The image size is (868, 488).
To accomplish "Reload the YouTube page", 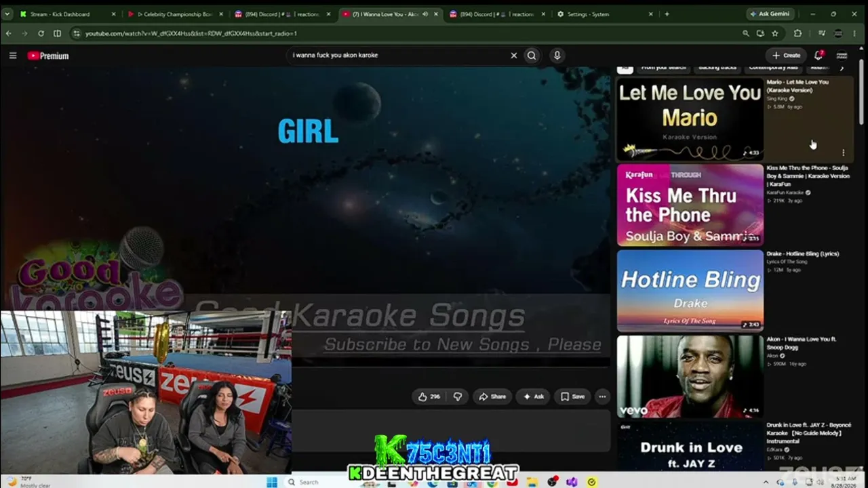I will tap(41, 33).
